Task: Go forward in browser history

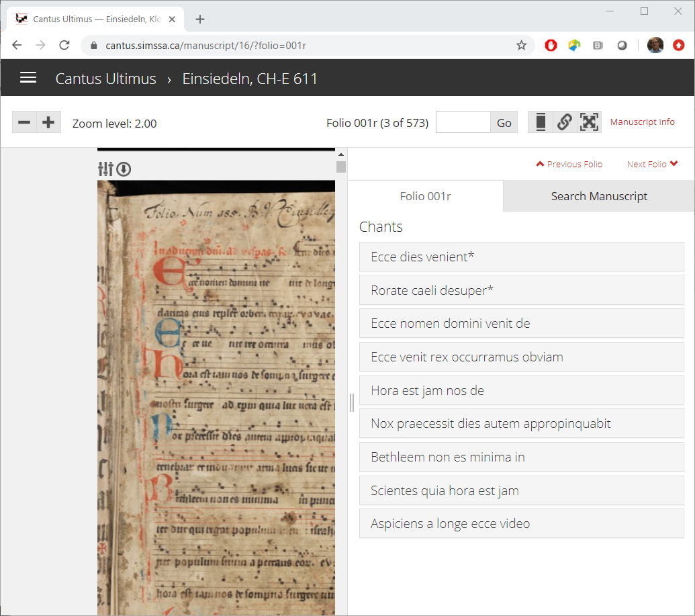Action: tap(40, 45)
